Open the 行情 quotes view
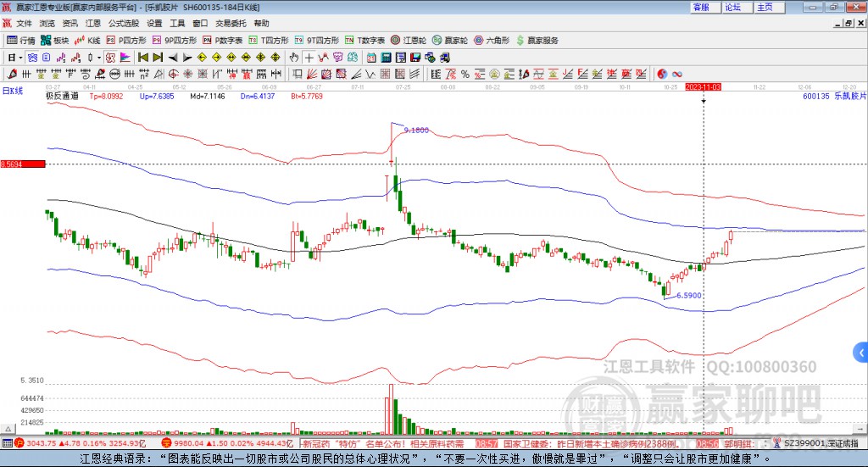 21,41
